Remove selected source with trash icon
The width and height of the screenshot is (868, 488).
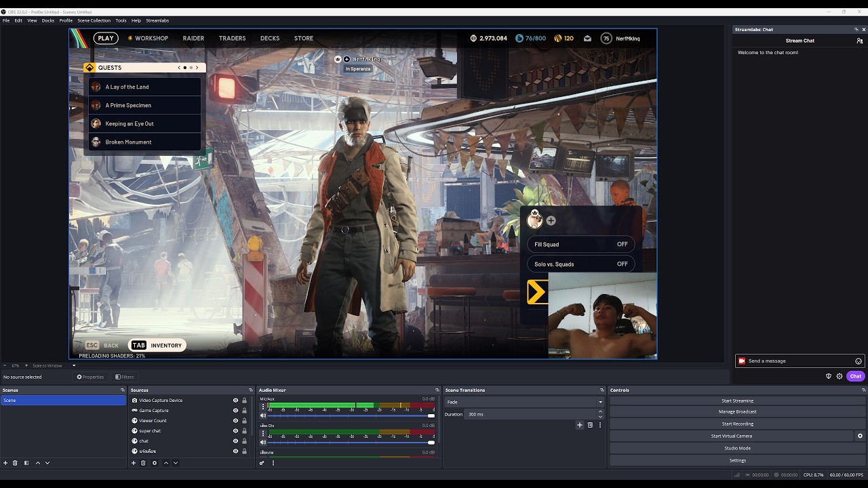pos(143,463)
